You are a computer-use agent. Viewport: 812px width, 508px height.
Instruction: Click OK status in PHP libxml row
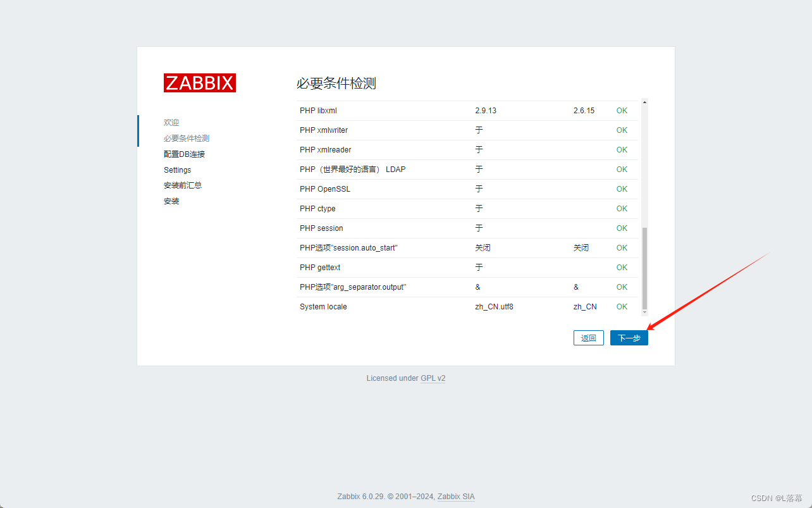coord(622,111)
